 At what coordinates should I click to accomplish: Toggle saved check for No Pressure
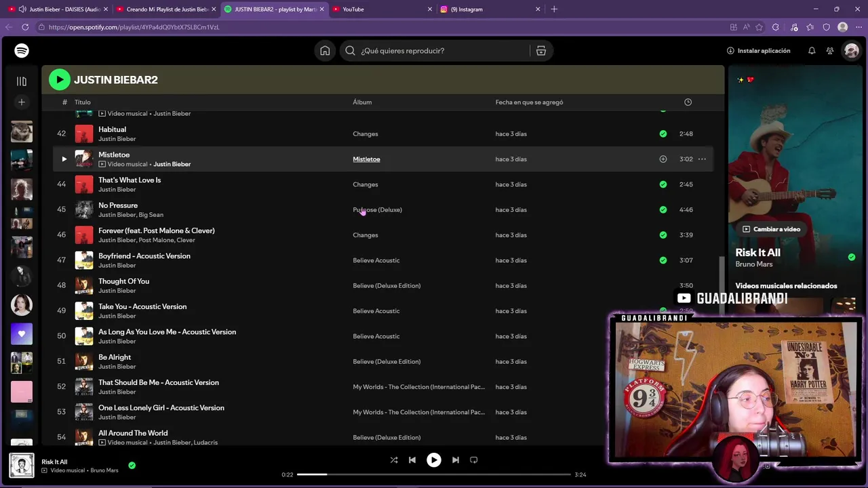pyautogui.click(x=663, y=210)
